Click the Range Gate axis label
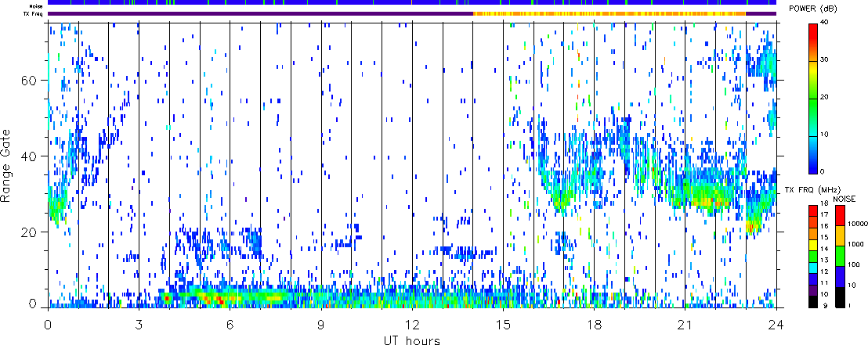 point(7,166)
